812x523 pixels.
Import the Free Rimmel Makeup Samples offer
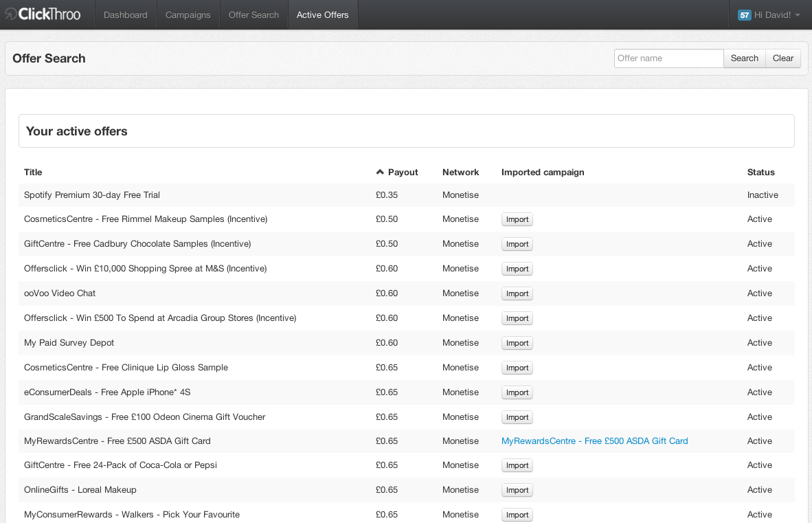pyautogui.click(x=517, y=219)
